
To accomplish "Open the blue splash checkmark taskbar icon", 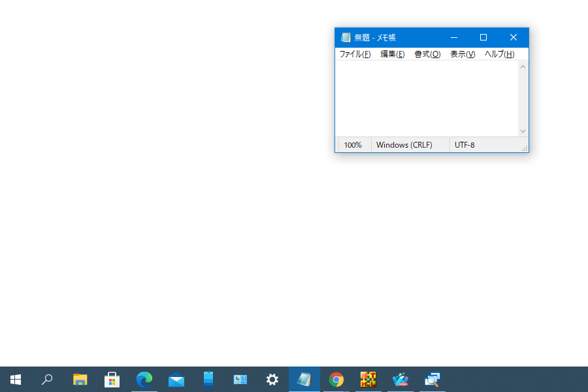I will coord(400,380).
